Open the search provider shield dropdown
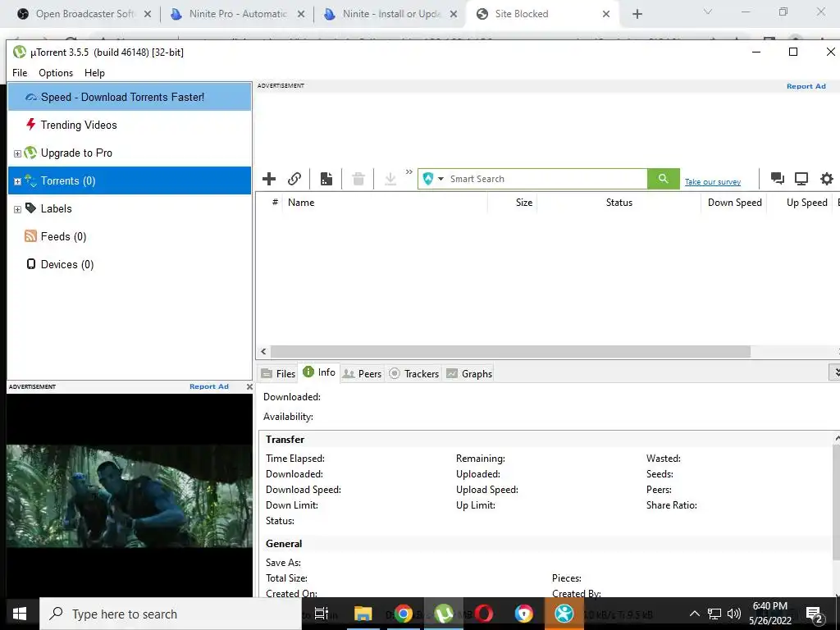840x630 pixels. tap(433, 178)
